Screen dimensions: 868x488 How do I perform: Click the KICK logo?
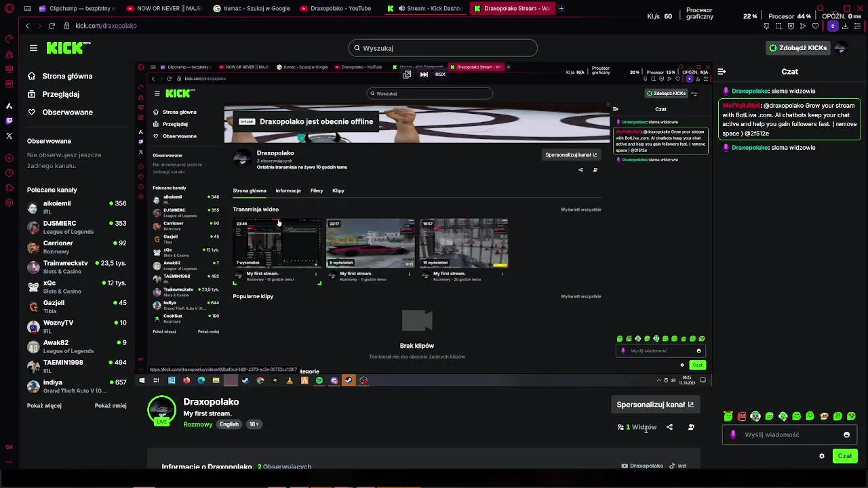pyautogui.click(x=68, y=47)
